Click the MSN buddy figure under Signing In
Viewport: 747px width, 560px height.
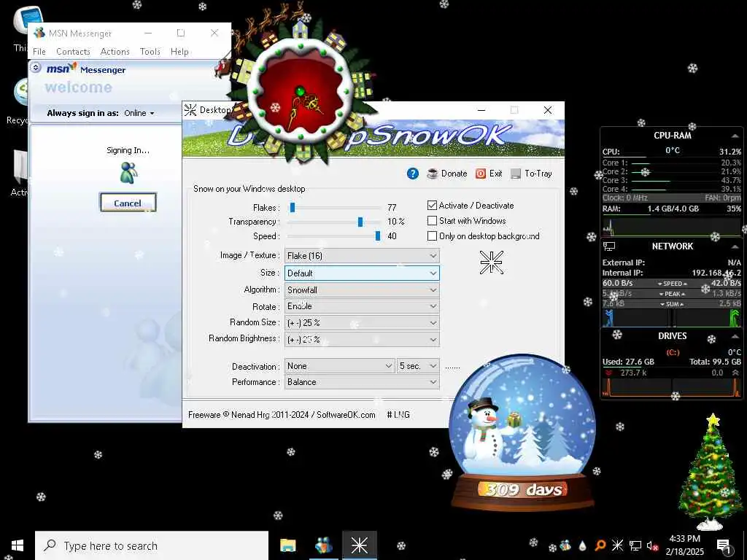128,173
